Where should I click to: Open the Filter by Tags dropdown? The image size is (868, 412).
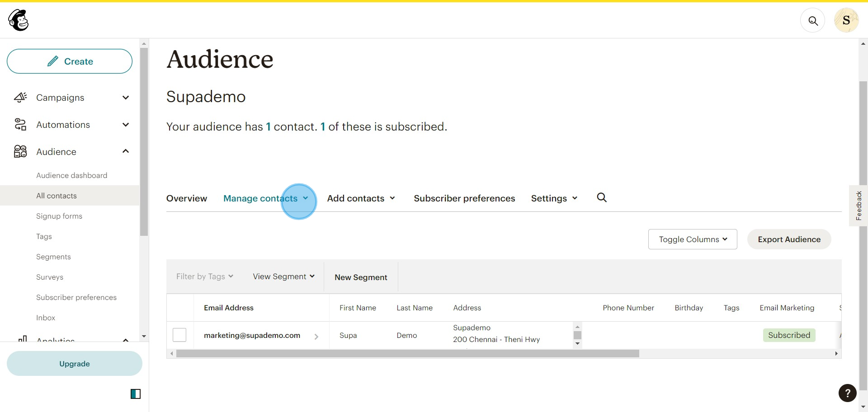[205, 276]
